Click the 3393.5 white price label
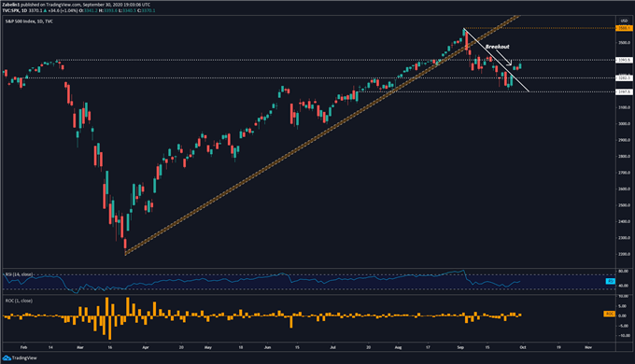This screenshot has height=364, width=635. point(624,60)
